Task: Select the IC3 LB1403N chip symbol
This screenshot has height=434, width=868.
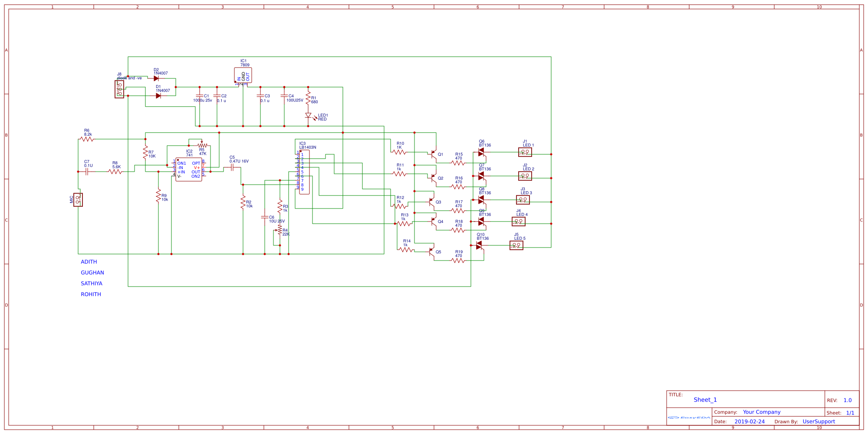Action: [x=304, y=172]
